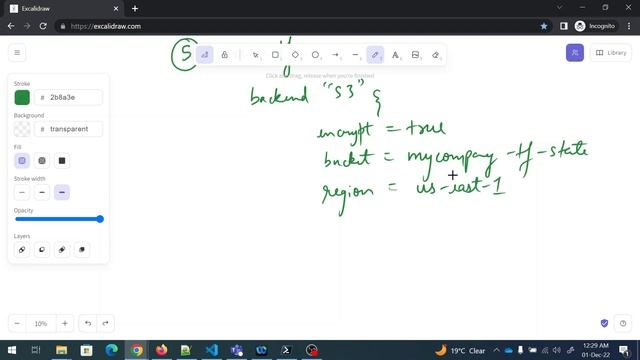The image size is (640, 360).
Task: Open File Explorer from the taskbar
Action: 62,350
